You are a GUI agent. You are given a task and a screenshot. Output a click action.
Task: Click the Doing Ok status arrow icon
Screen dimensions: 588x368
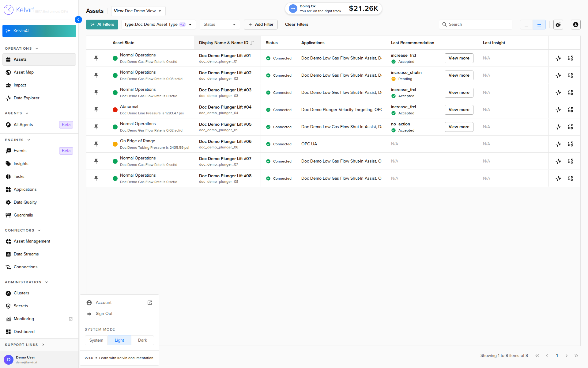point(293,9)
